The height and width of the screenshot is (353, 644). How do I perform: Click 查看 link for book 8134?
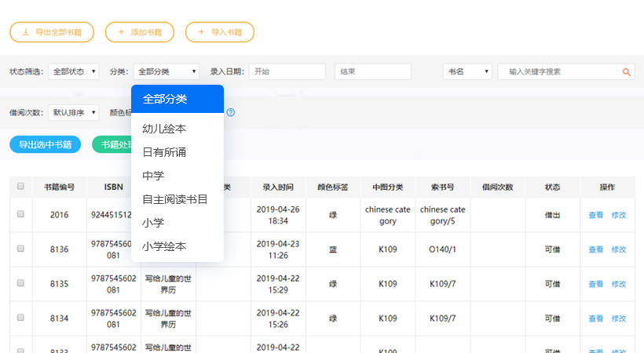595,318
